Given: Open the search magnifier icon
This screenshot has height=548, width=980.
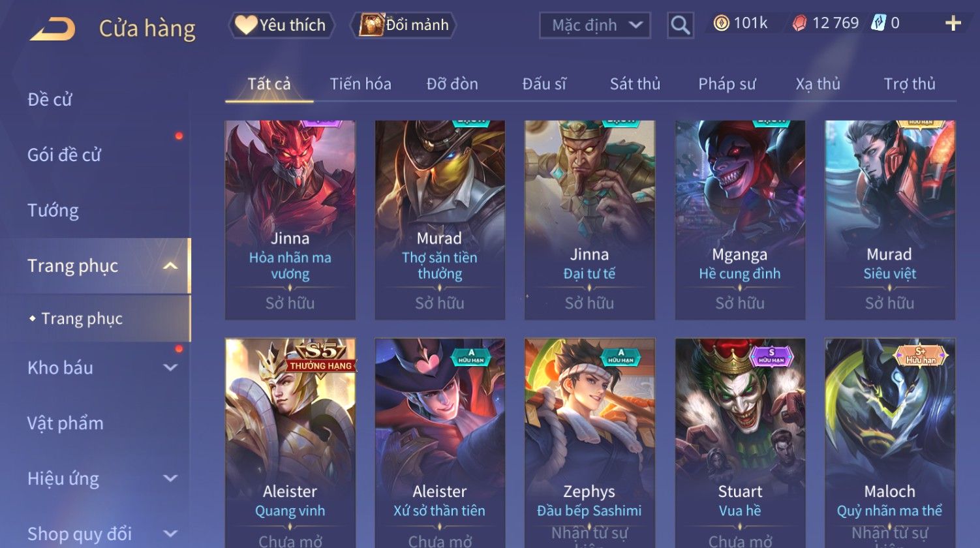Looking at the screenshot, I should [681, 25].
